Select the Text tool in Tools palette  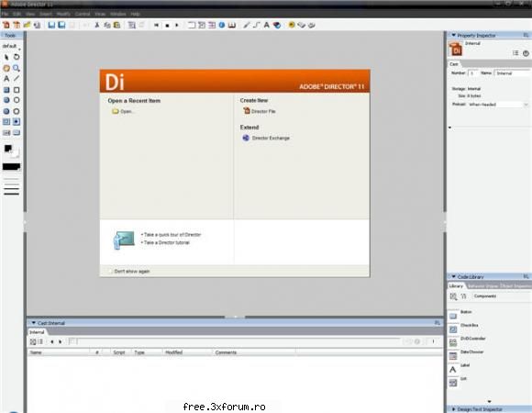[x=6, y=79]
